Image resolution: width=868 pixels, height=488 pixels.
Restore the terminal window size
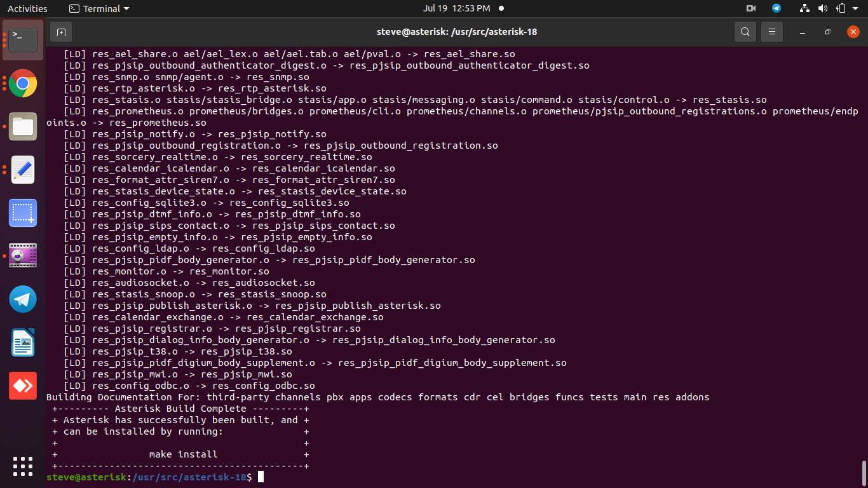click(827, 32)
